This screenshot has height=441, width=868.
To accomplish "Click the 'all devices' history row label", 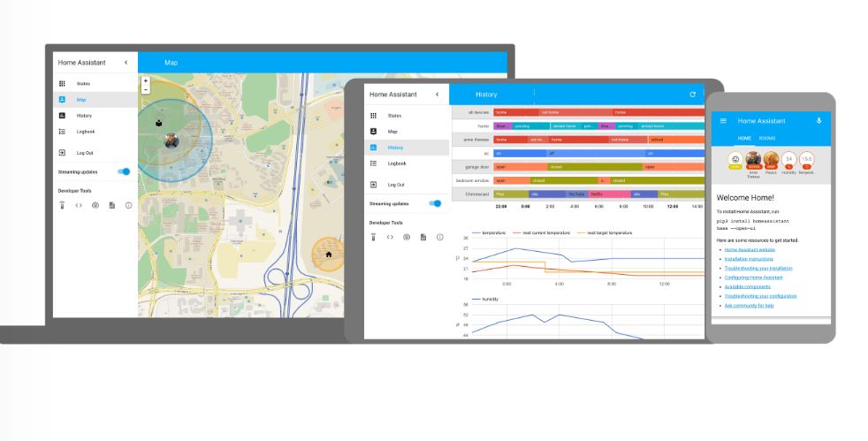I will tap(478, 112).
